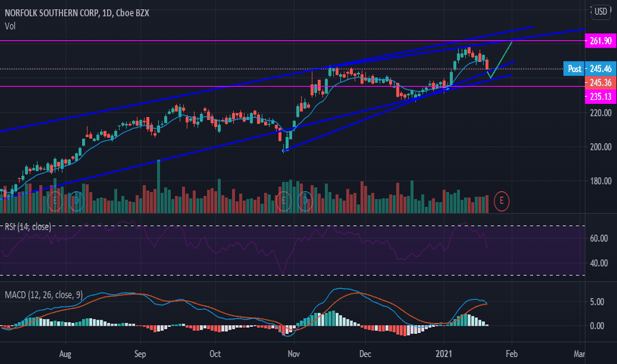Image resolution: width=617 pixels, height=364 pixels.
Task: Select the green projected price arrow drawing
Action: pyautogui.click(x=502, y=58)
